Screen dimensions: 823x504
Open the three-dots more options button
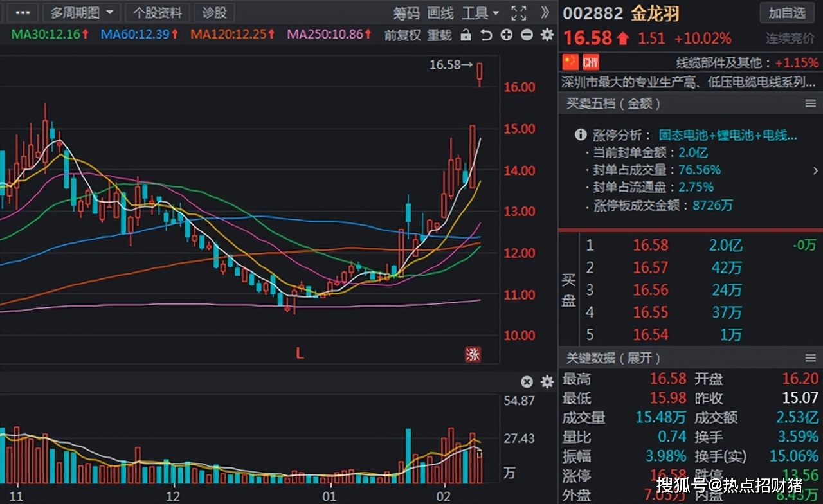tap(23, 12)
